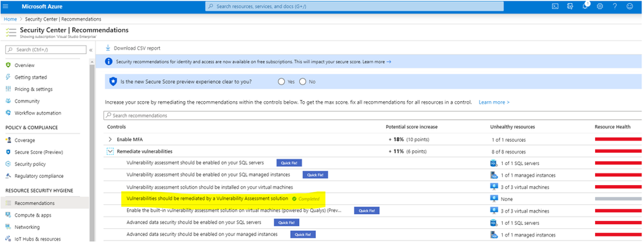Click the help question mark icon

[x=615, y=6]
